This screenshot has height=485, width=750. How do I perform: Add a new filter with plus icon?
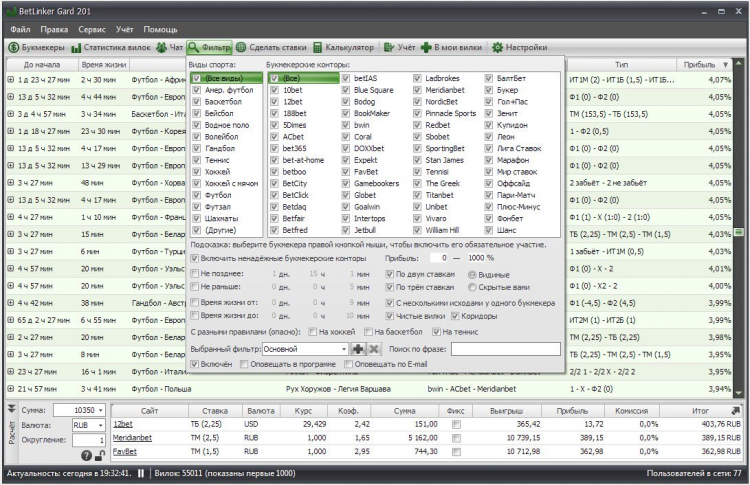pyautogui.click(x=358, y=349)
